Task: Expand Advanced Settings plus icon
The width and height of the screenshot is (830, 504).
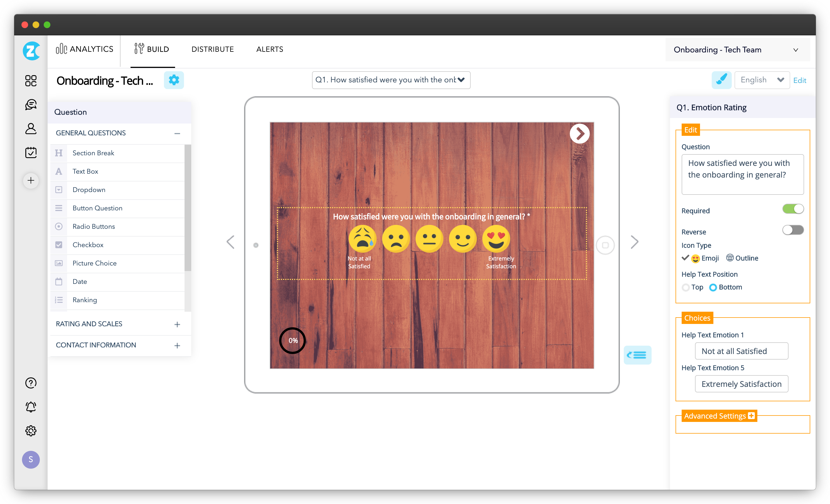Action: point(751,416)
